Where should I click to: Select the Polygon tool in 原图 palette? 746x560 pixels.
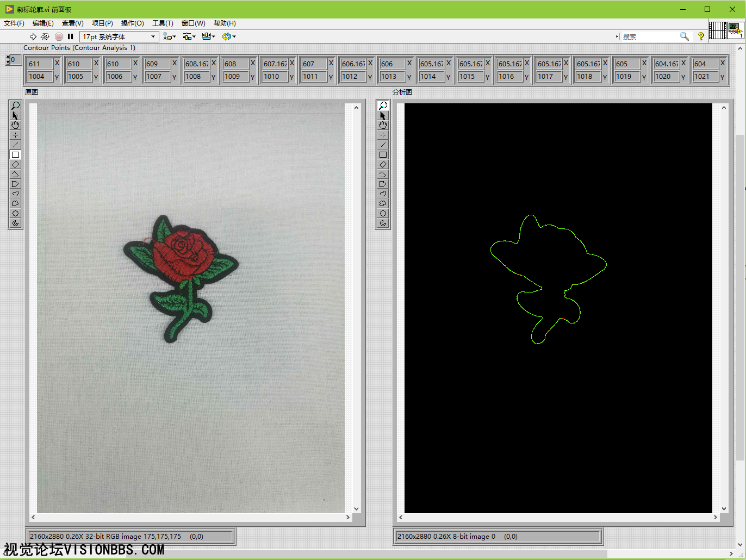tap(15, 184)
